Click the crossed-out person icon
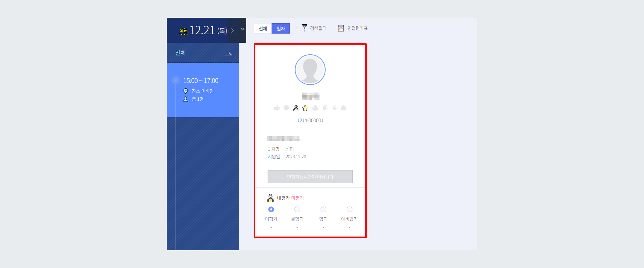644x268 pixels. (296, 108)
